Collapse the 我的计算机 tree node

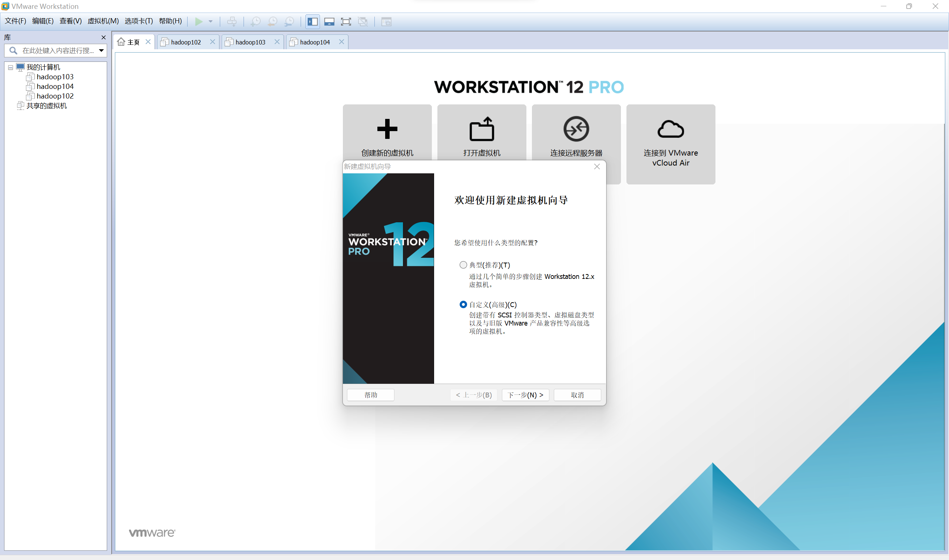[11, 67]
